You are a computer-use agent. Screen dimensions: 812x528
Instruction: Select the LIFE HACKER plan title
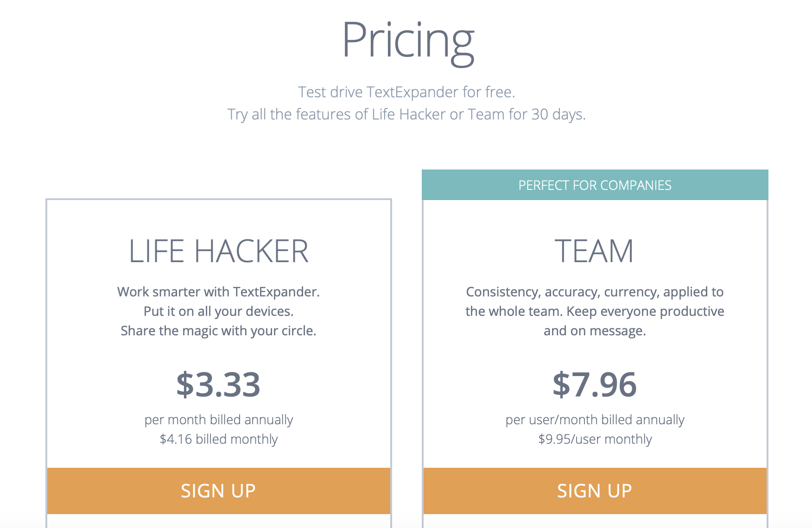[218, 251]
